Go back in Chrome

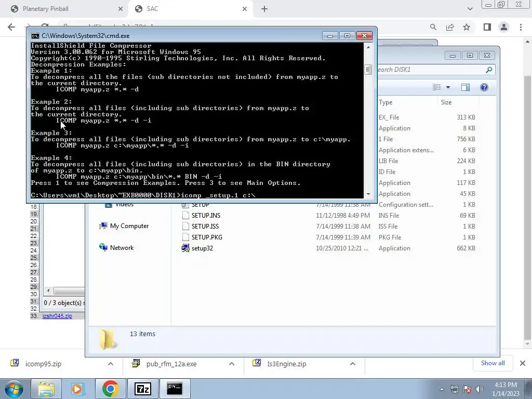click(11, 27)
